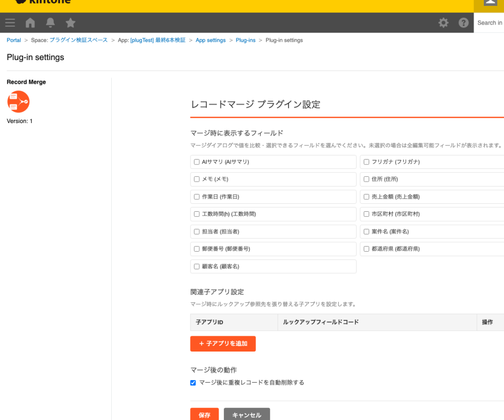Uncheck automatic duplicate record deletion after merge
Screen dimensions: 504x420
pyautogui.click(x=192, y=383)
